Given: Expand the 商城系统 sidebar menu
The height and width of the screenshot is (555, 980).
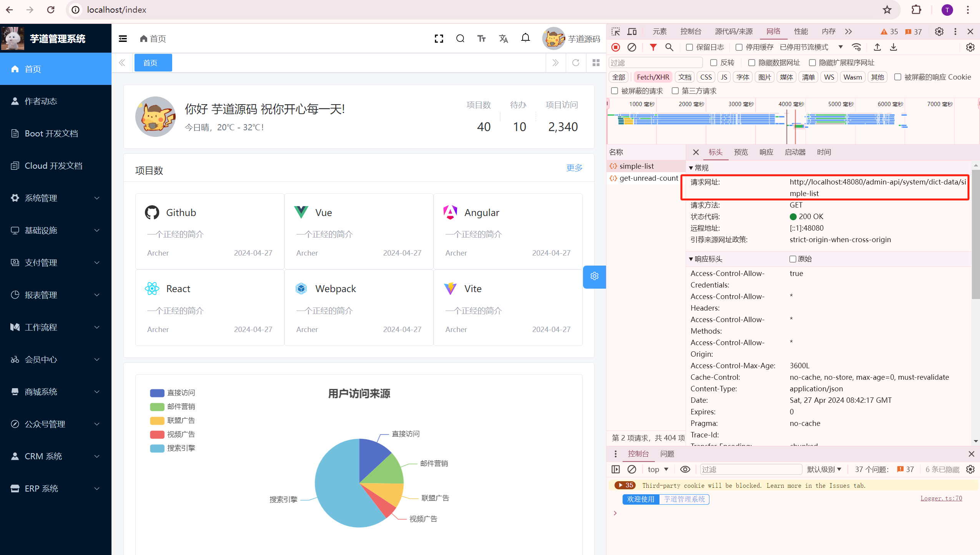Looking at the screenshot, I should click(56, 392).
